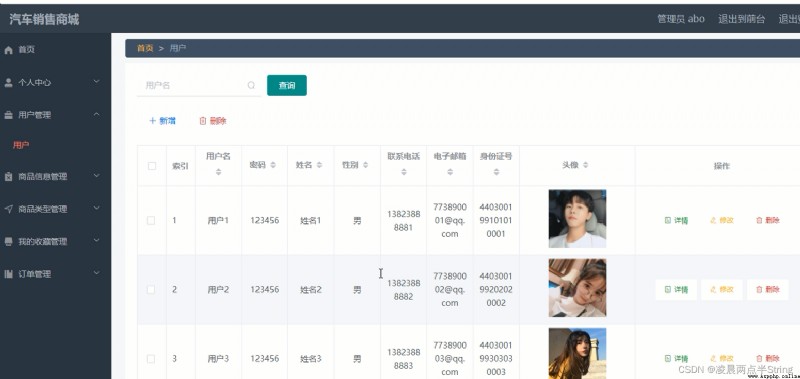Click the clipboard icon beside 商品信息管理
The height and width of the screenshot is (379, 800).
(8, 176)
